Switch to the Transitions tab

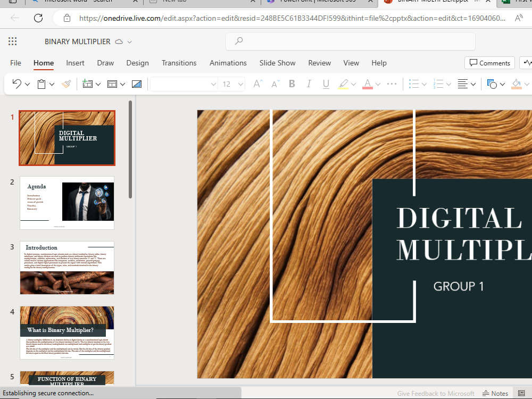click(x=179, y=63)
